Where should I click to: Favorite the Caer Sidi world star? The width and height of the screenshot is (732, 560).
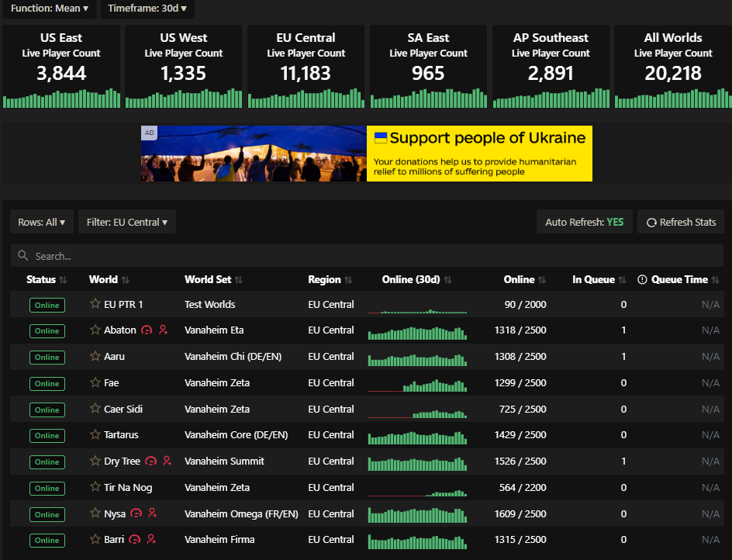95,408
